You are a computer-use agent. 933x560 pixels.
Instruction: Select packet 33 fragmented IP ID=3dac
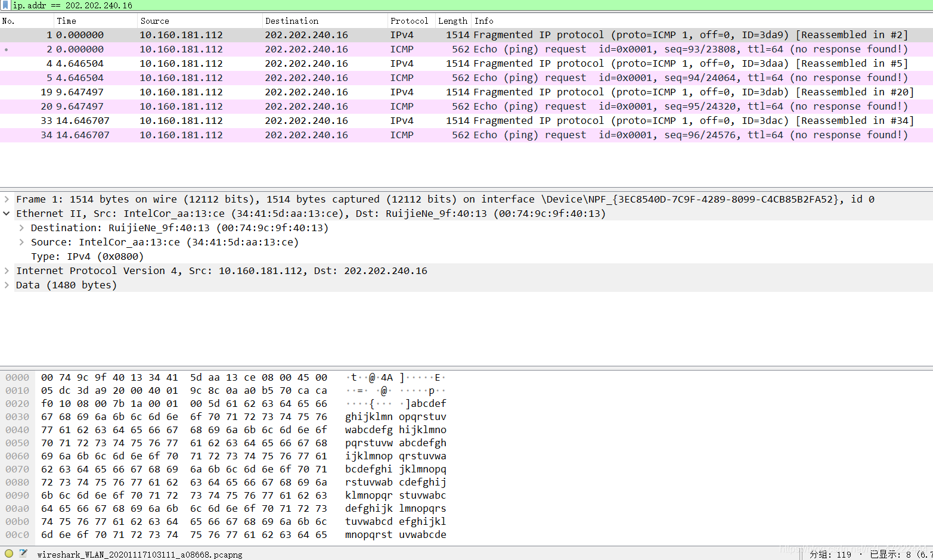click(466, 121)
